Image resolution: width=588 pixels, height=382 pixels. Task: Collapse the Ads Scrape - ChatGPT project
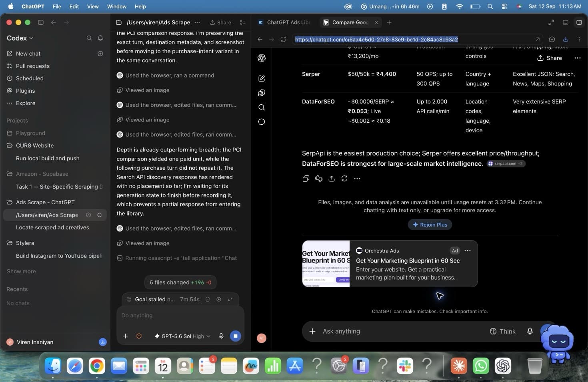pos(45,202)
